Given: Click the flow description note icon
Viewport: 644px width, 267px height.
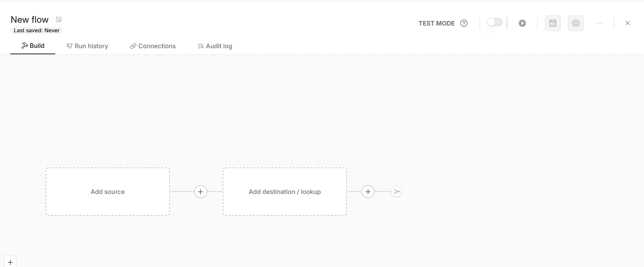Looking at the screenshot, I should point(59,20).
